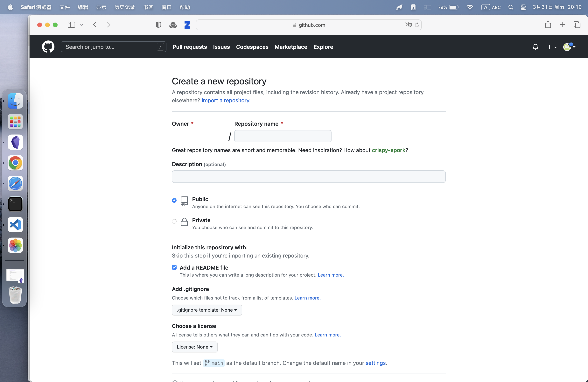Image resolution: width=588 pixels, height=382 pixels.
Task: Click the settings branch name link
Action: pyautogui.click(x=376, y=363)
